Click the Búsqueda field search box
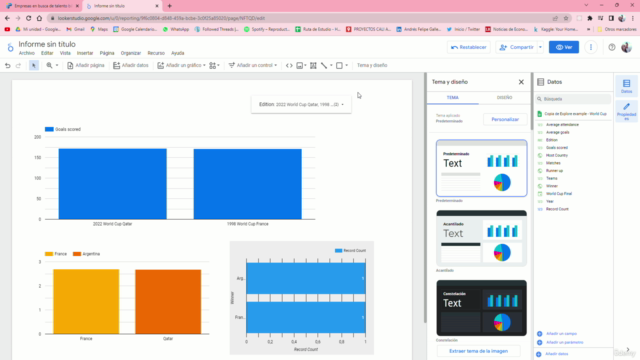This screenshot has width=640, height=360. [x=573, y=99]
